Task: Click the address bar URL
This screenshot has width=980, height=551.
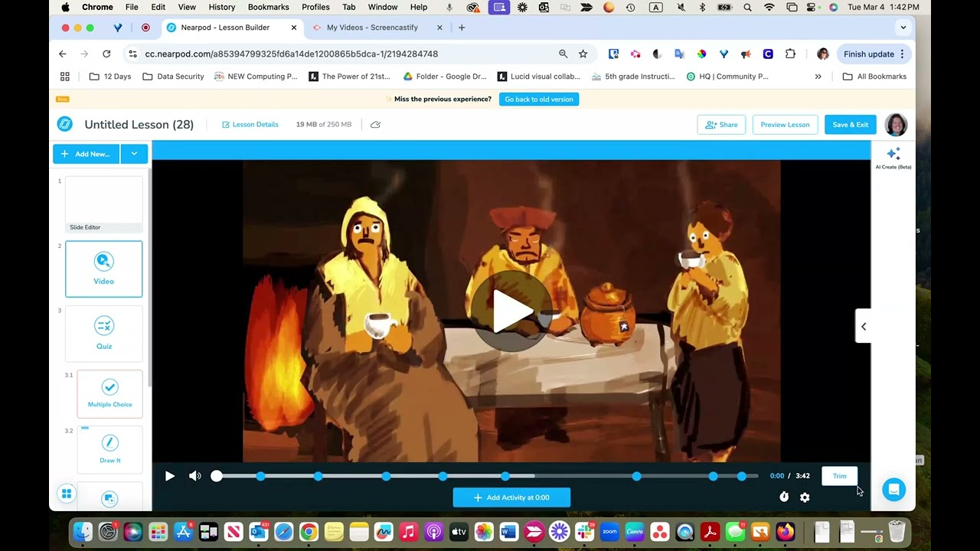Action: tap(291, 54)
